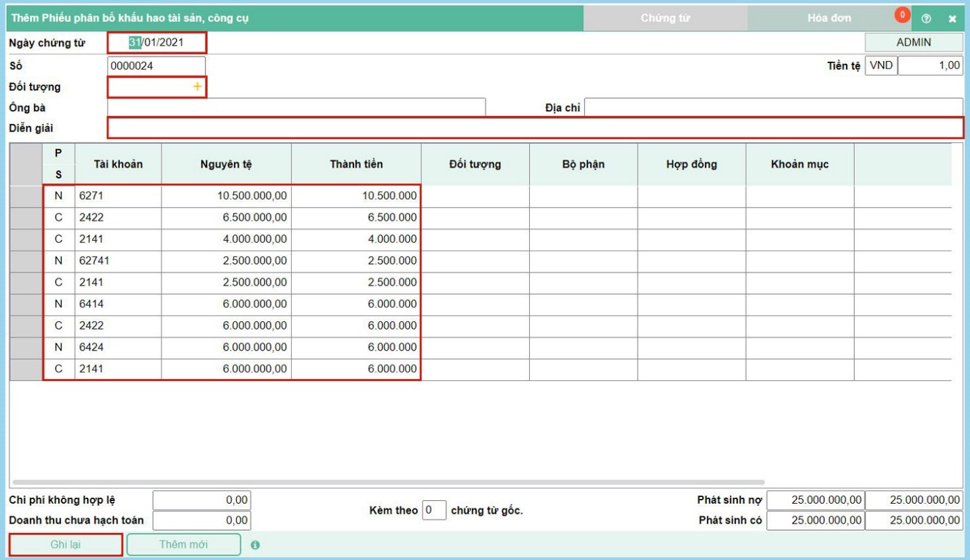Click the green info icon beside Thêm mới
The height and width of the screenshot is (560, 970).
[x=255, y=545]
